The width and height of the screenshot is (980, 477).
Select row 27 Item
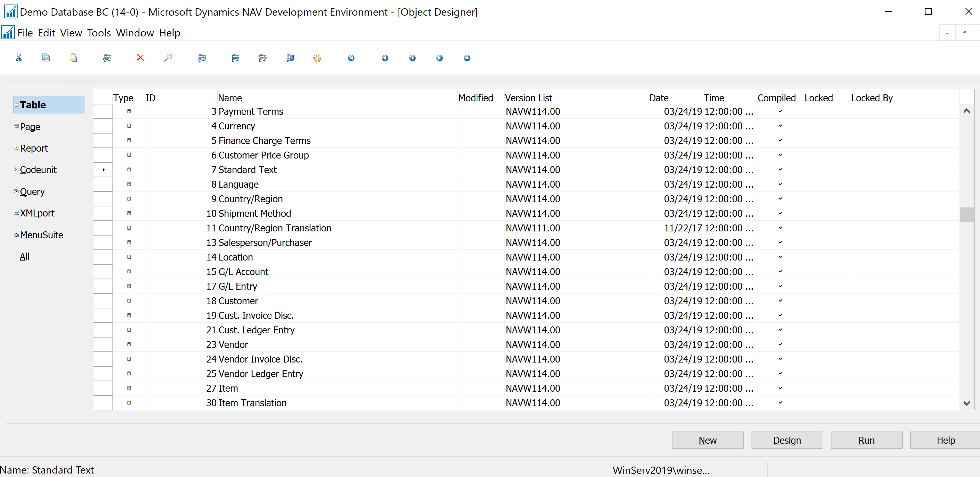[526, 388]
